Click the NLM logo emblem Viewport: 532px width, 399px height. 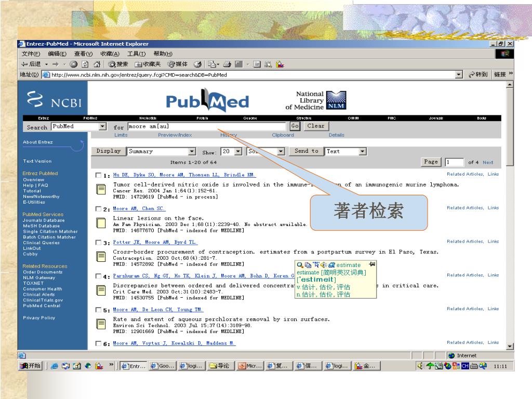point(336,100)
